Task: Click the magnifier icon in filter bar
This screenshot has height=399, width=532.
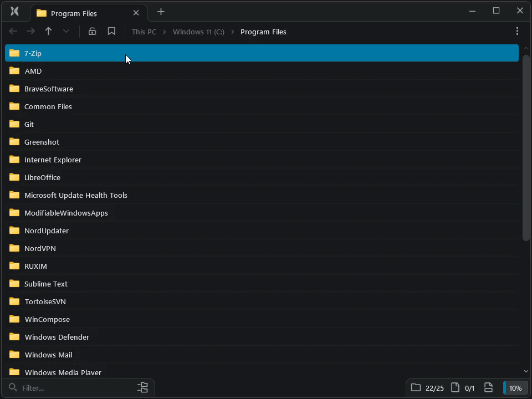Action: coord(13,387)
